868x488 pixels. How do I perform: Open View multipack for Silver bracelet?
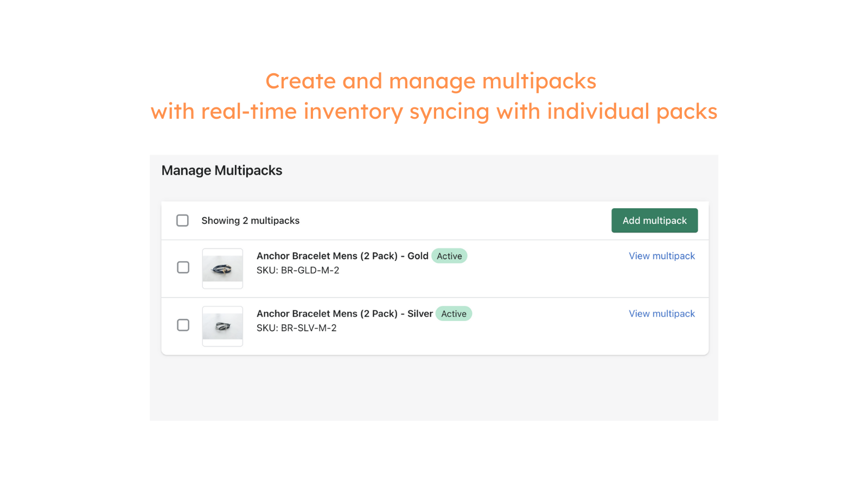[661, 313]
